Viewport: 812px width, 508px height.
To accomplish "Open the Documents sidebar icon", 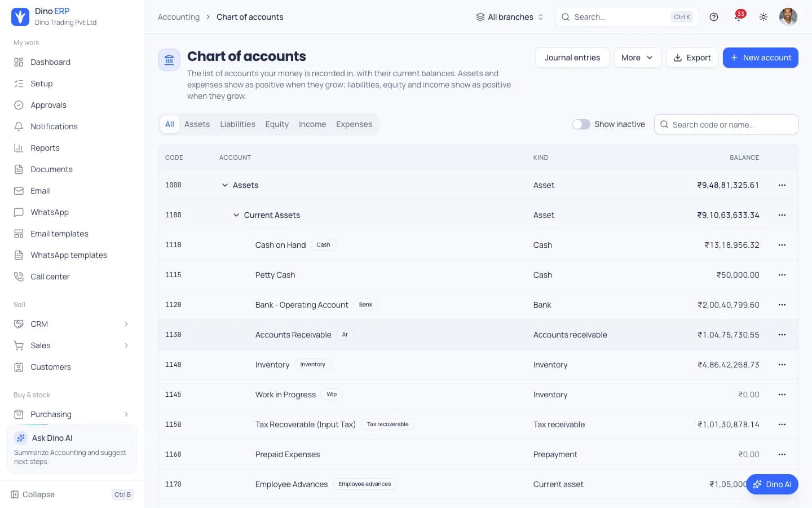I will click(x=19, y=169).
